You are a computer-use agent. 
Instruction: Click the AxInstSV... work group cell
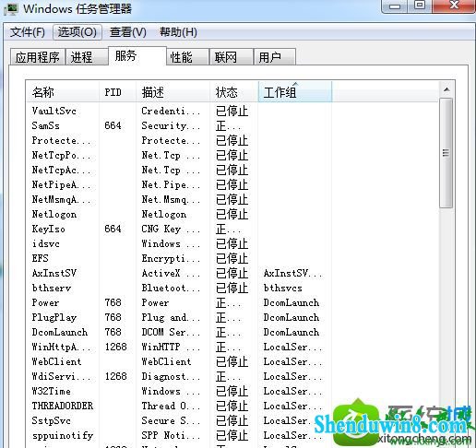click(292, 273)
